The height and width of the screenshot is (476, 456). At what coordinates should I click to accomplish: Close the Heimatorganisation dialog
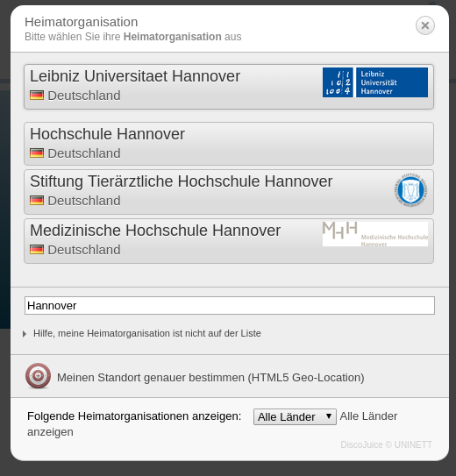[425, 25]
